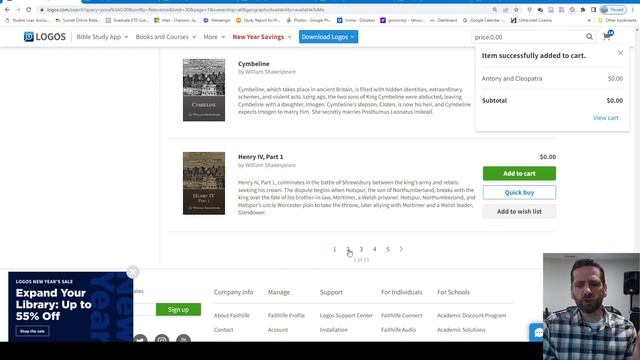Open Contact footer link
Image resolution: width=640 pixels, height=360 pixels.
tap(223, 330)
